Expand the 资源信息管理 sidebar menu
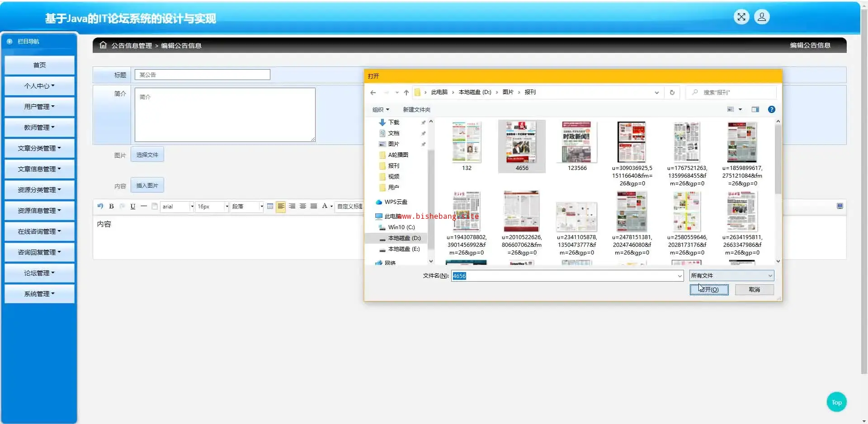 pyautogui.click(x=40, y=211)
